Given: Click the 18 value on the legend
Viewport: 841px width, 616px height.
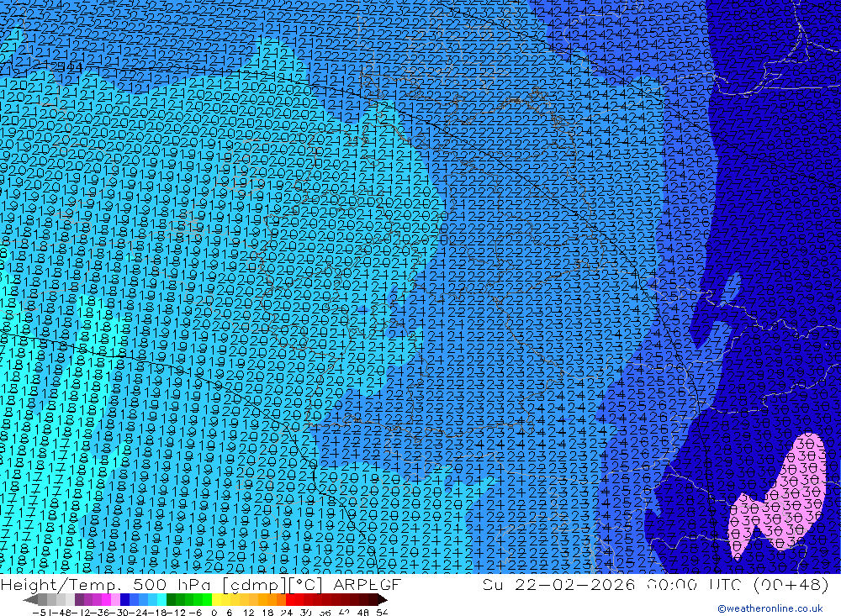Looking at the screenshot, I should [x=267, y=613].
